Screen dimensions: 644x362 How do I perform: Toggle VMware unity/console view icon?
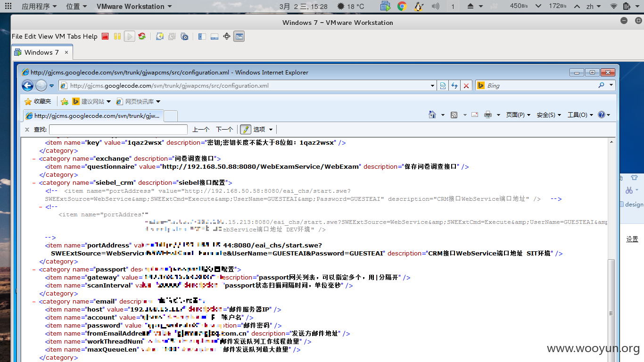[x=239, y=36]
